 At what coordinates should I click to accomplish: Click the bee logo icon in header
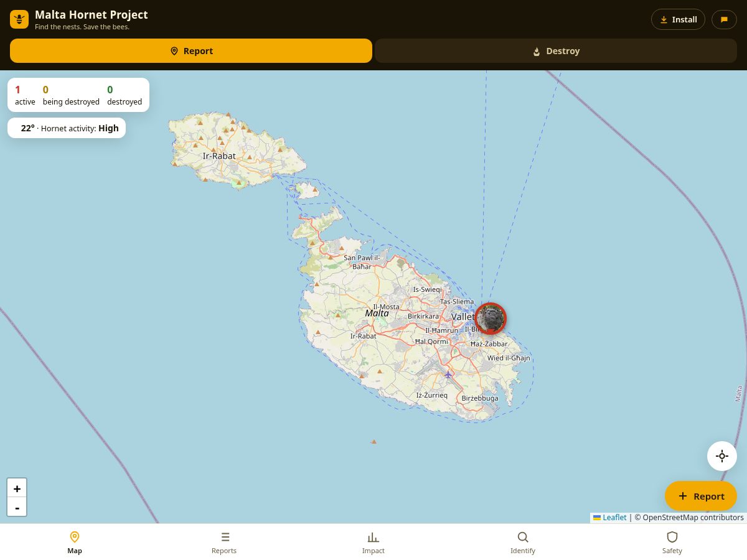19,19
